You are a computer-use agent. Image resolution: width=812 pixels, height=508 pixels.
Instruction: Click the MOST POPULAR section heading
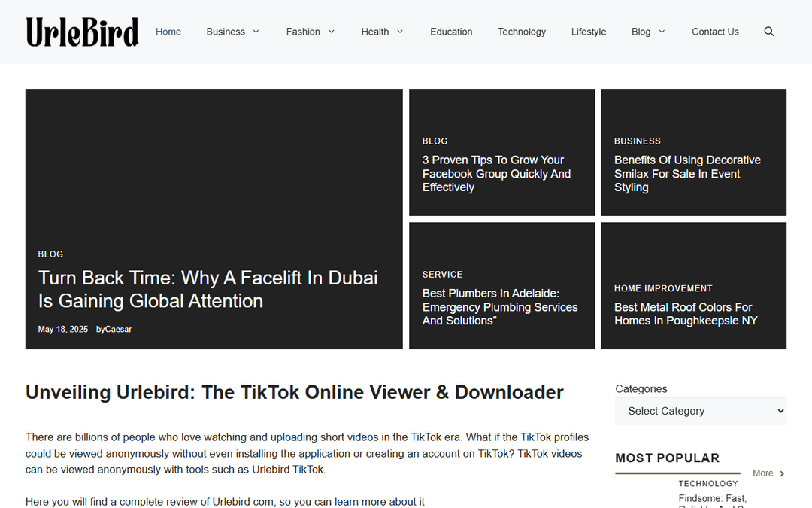[667, 458]
